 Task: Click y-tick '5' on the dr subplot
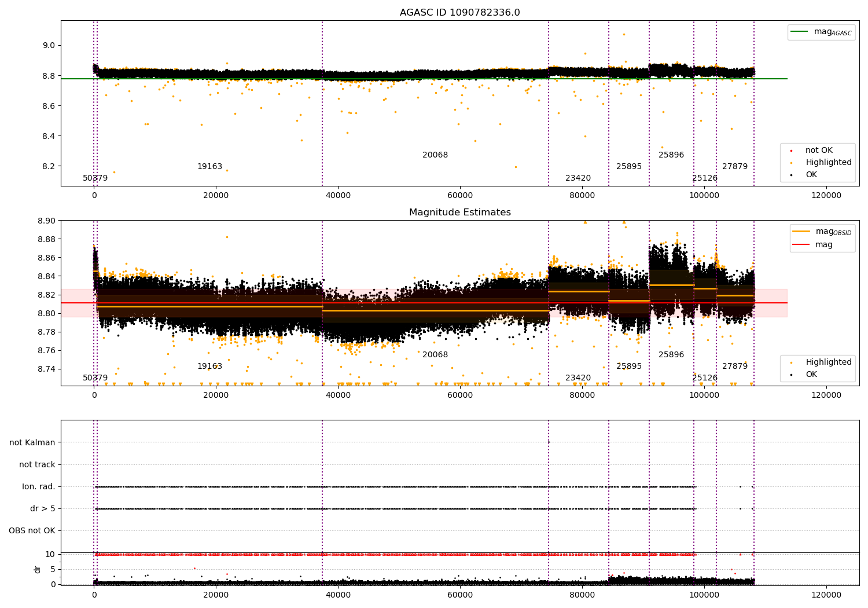coord(53,569)
